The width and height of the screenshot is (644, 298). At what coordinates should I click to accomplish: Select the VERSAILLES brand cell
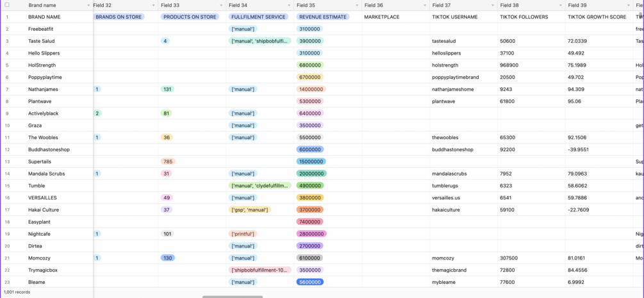60,198
